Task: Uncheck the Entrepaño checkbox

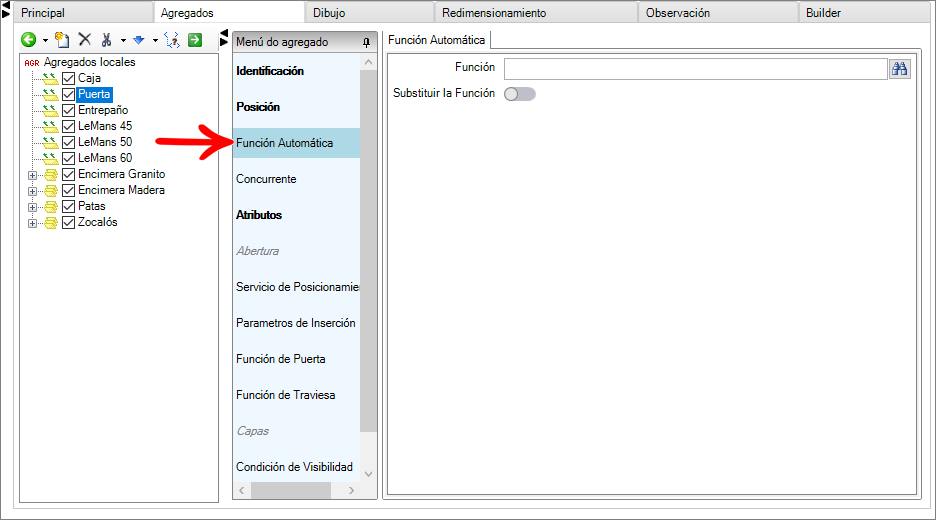Action: tap(68, 110)
